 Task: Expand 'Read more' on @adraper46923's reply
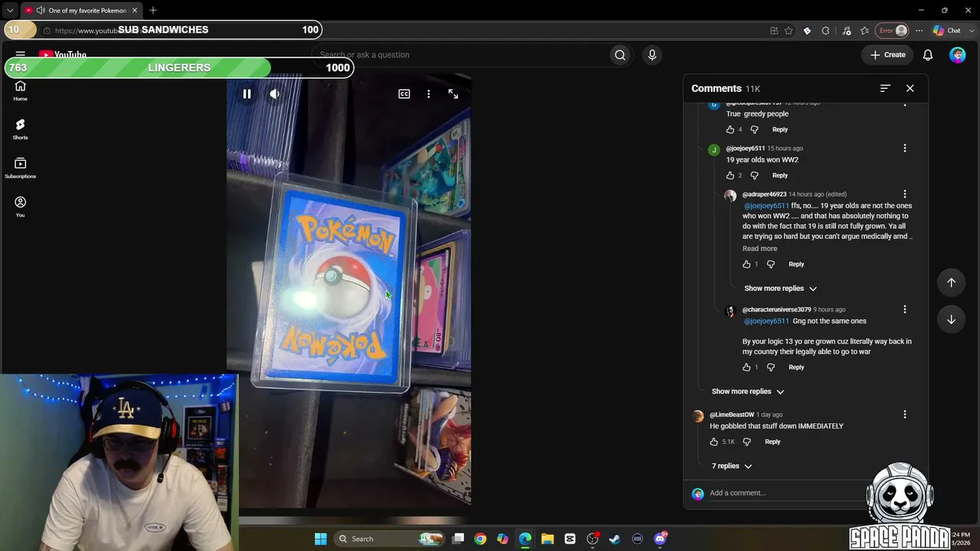click(x=759, y=249)
